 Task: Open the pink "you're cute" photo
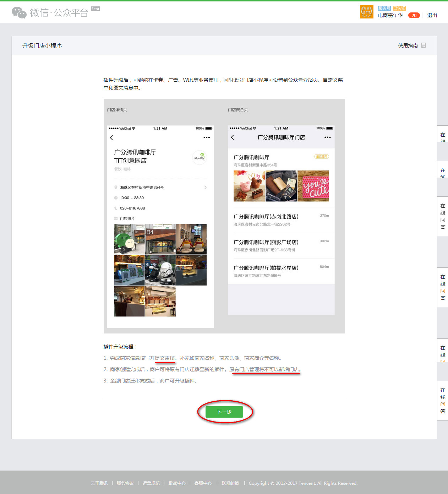coord(313,186)
